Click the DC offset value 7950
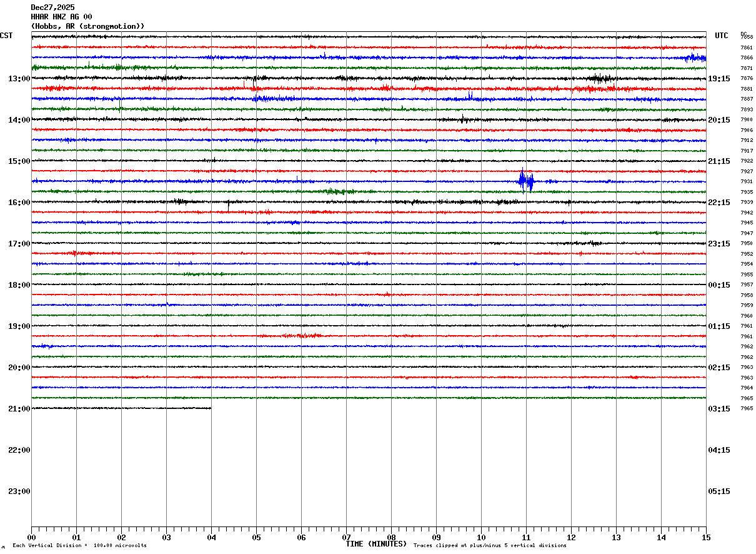Image resolution: width=756 pixels, height=554 pixels. tap(747, 244)
